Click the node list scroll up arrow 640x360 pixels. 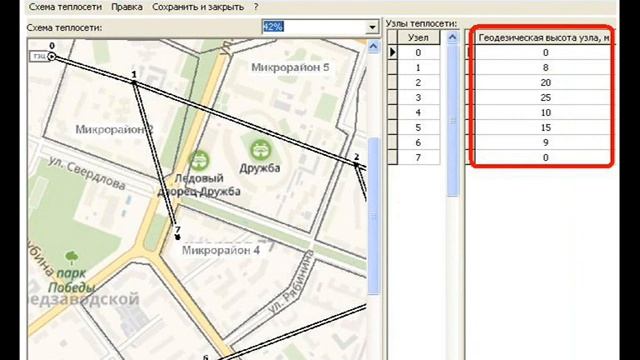coord(452,38)
